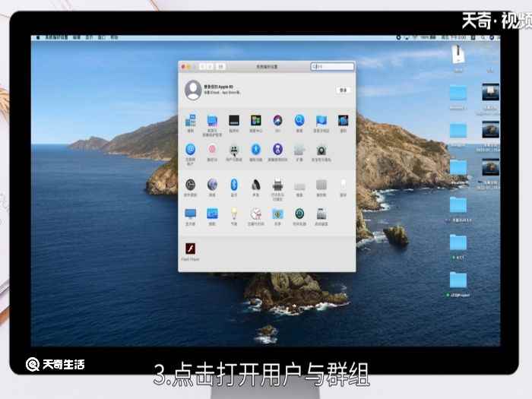Open Spotlight preferences with magnifier icon

(x=299, y=120)
